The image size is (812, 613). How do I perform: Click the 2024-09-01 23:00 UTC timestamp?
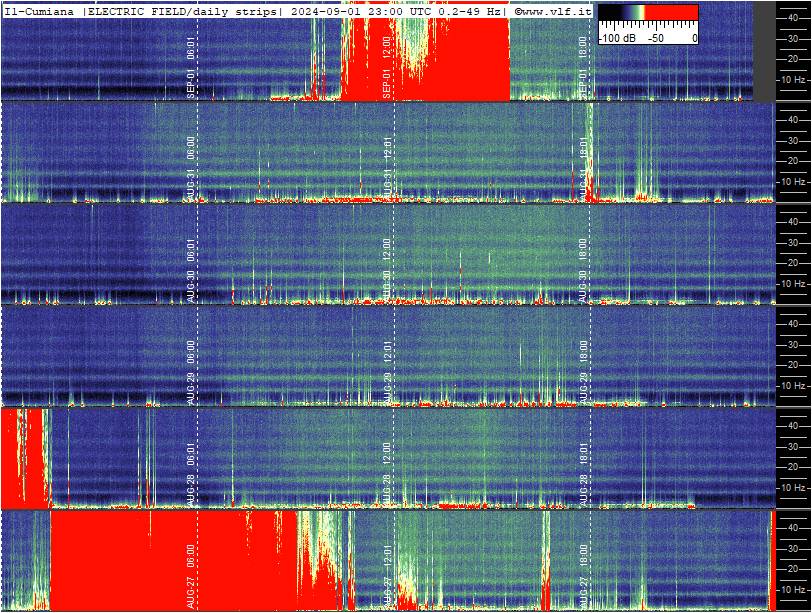click(360, 11)
